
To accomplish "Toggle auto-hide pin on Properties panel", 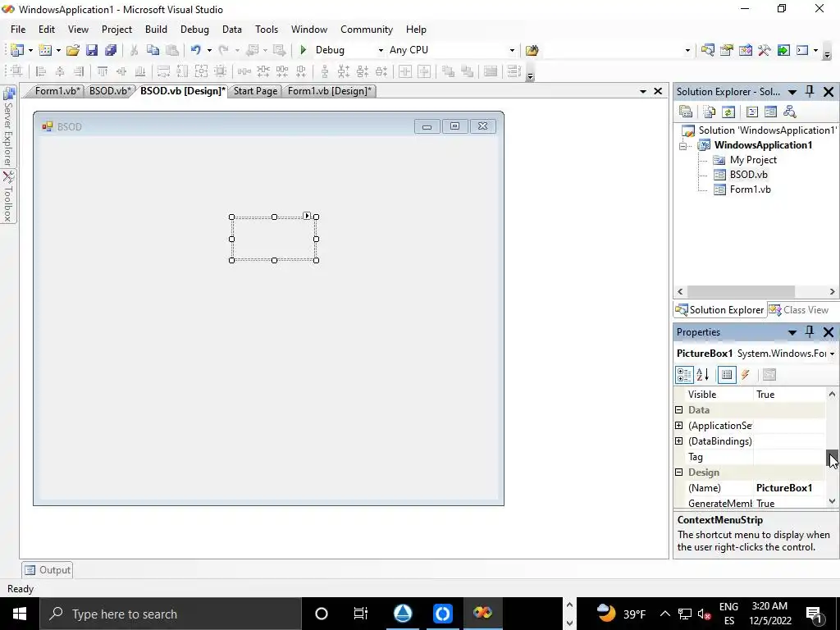I will tap(810, 332).
